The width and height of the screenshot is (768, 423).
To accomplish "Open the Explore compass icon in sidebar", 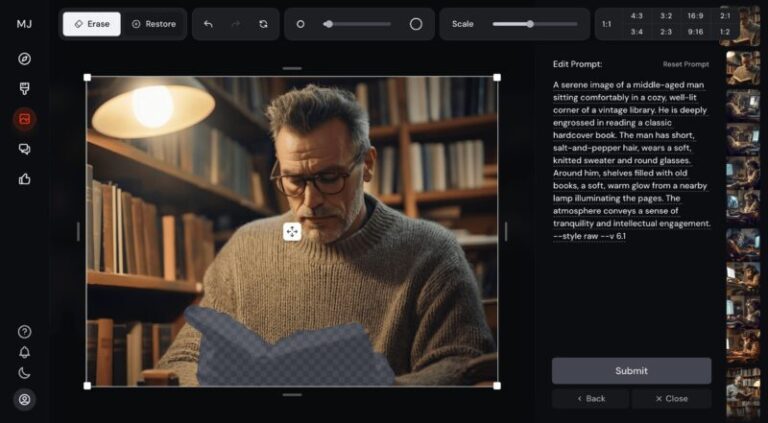I will [24, 59].
